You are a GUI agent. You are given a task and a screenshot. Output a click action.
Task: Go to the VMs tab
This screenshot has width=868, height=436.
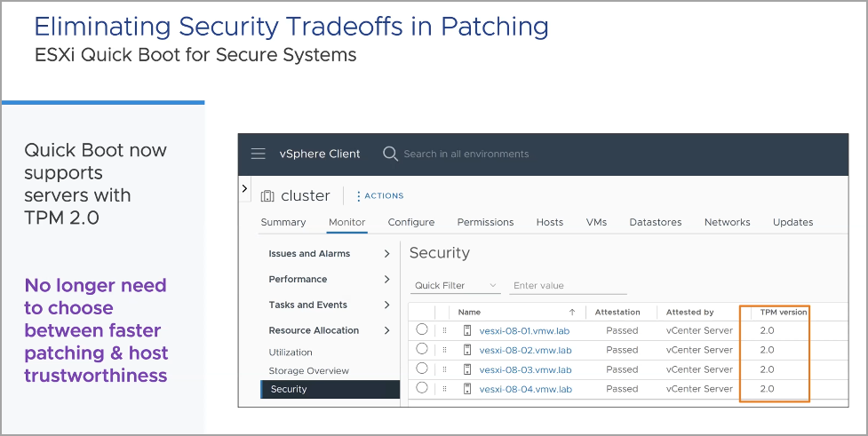(x=596, y=222)
